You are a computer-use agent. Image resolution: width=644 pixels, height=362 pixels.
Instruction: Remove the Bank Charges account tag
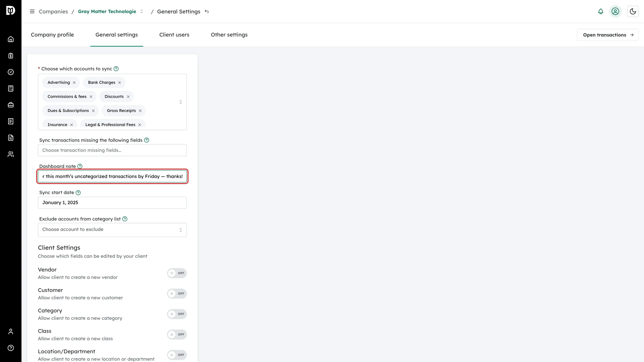coord(119,82)
